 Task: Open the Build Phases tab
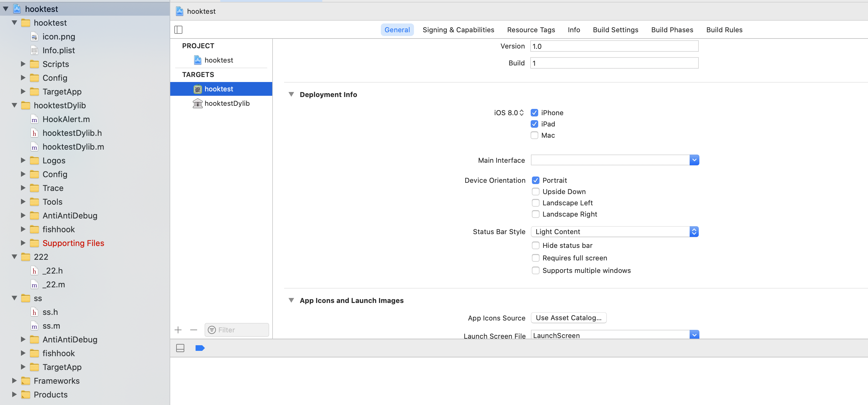(672, 30)
